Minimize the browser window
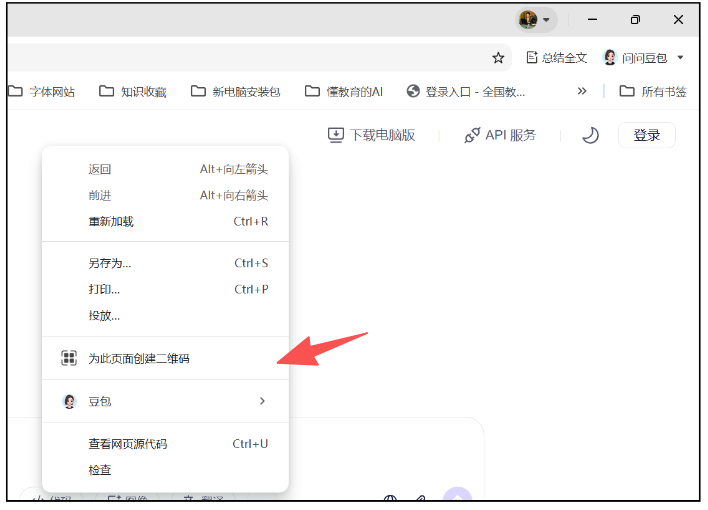Viewport: 708px width, 510px height. 592,20
